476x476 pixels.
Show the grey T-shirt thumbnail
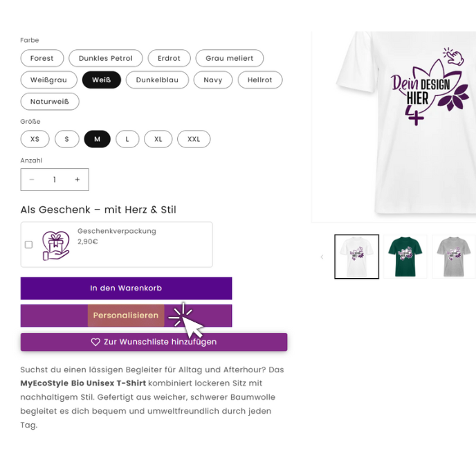[454, 257]
